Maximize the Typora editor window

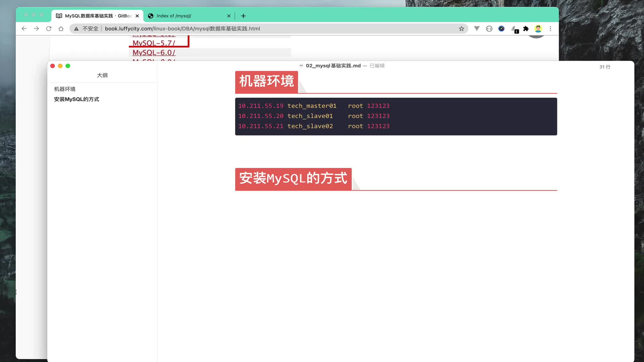pos(68,66)
